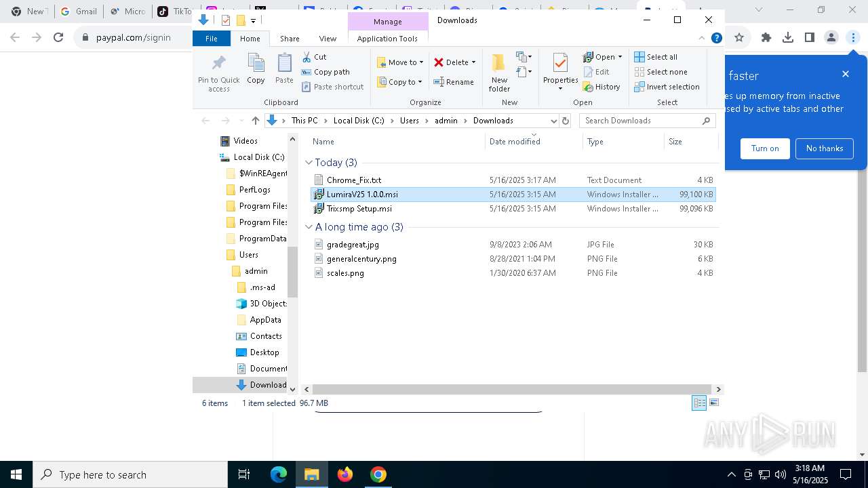Select Videos in navigation tree
The width and height of the screenshot is (868, 488).
[x=245, y=141]
